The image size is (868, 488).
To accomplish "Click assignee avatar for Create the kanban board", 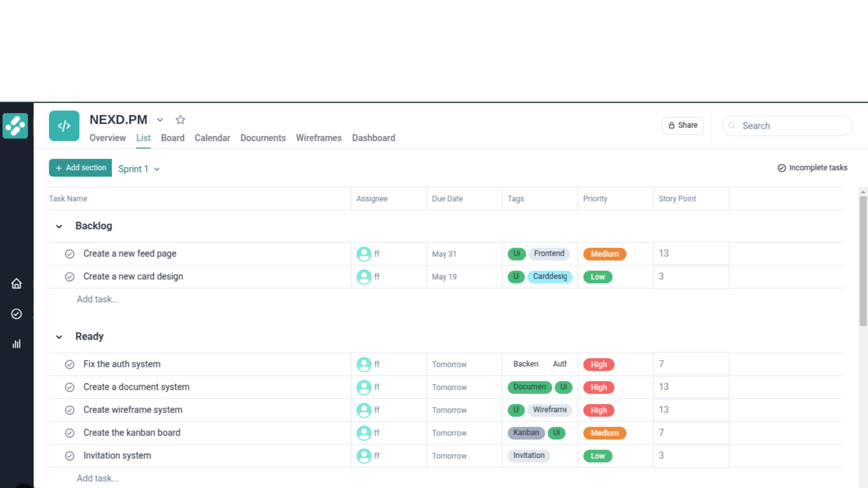I will (364, 433).
